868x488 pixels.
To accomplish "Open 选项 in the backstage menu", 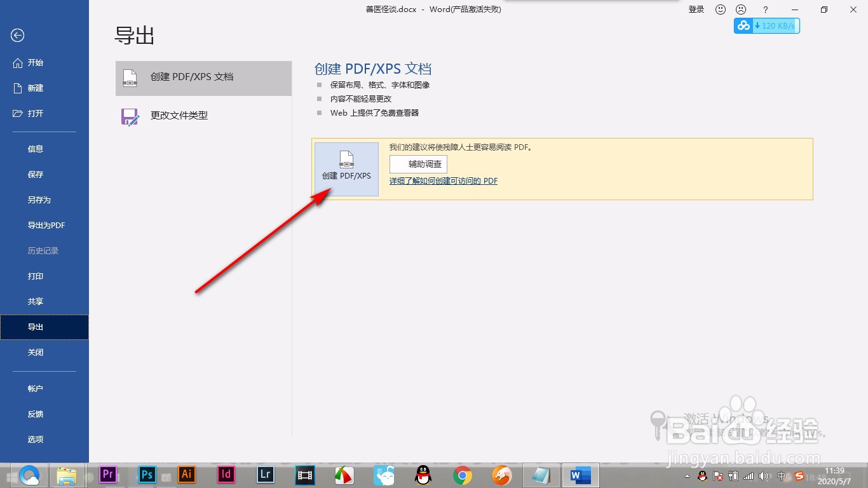I will pos(44,439).
